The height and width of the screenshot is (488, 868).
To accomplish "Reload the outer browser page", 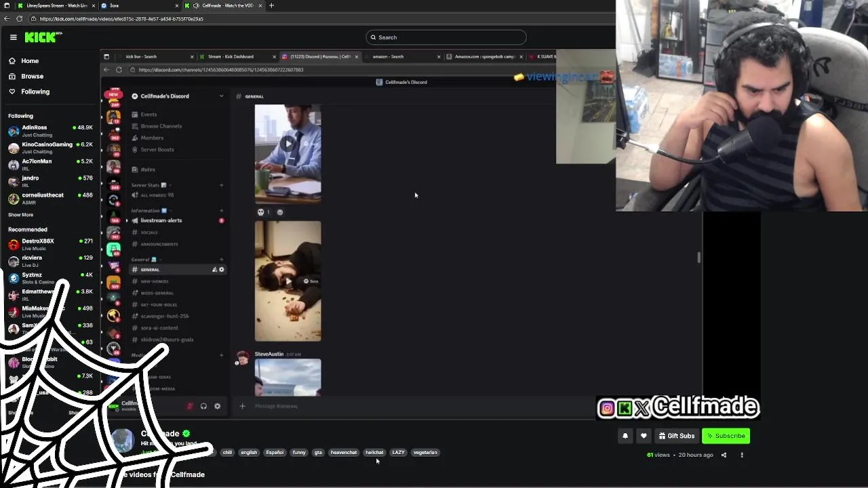I will click(x=19, y=19).
